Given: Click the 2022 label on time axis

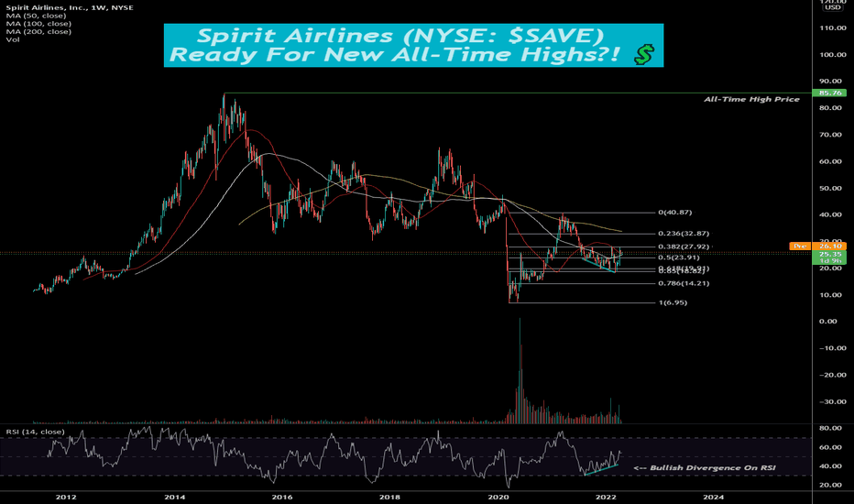Looking at the screenshot, I should 606,497.
